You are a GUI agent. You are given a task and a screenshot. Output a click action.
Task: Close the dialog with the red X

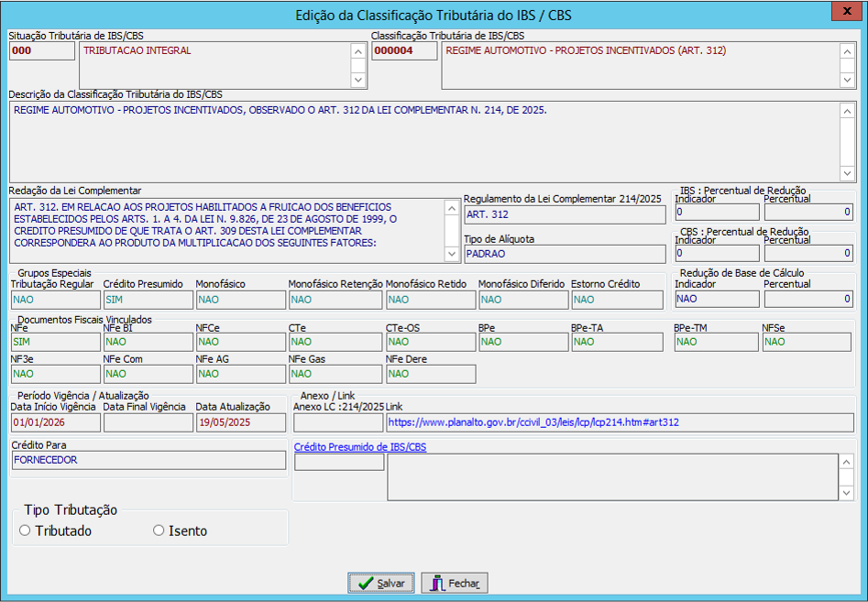pyautogui.click(x=839, y=11)
